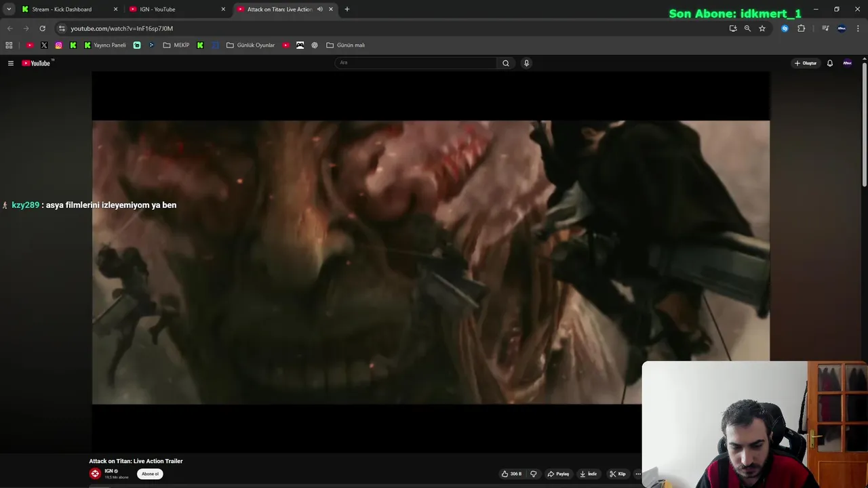The width and height of the screenshot is (868, 488).
Task: Open the tab search dropdown arrow
Action: click(9, 9)
